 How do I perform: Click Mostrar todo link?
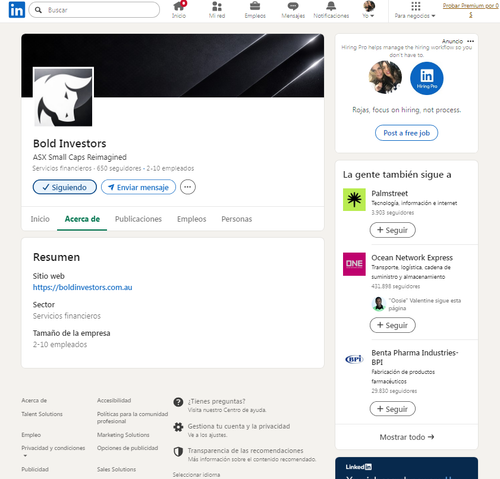tap(407, 437)
